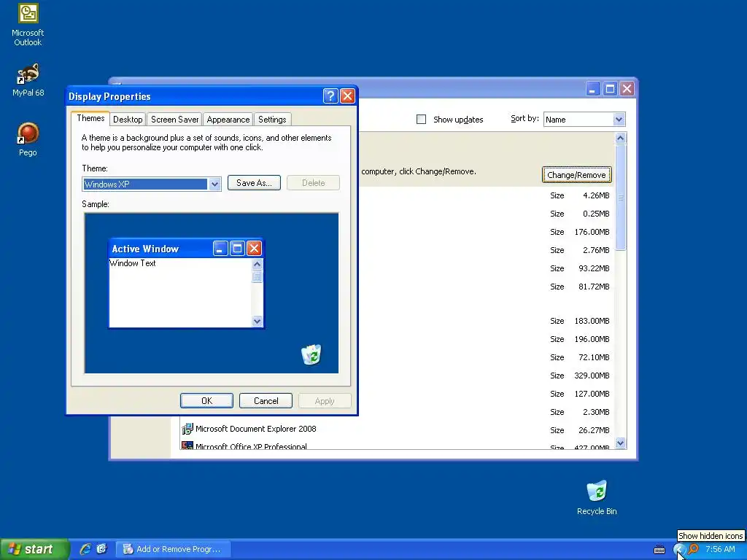Click Microsoft Document Explorer 2008 icon

tap(187, 429)
